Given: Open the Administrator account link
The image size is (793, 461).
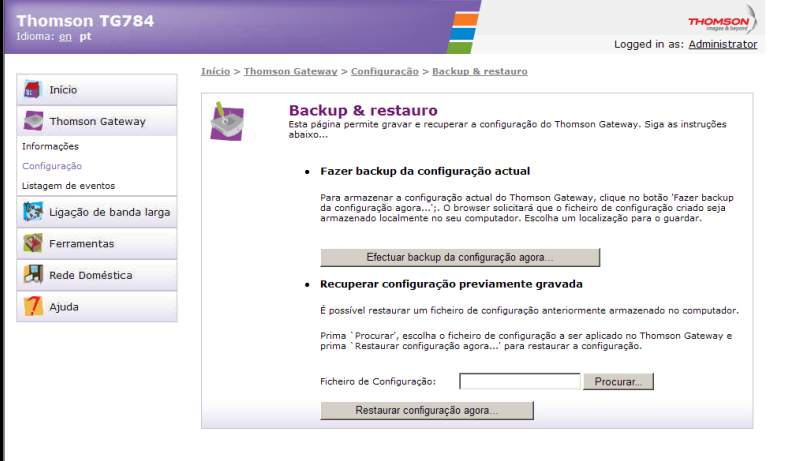Looking at the screenshot, I should [722, 44].
